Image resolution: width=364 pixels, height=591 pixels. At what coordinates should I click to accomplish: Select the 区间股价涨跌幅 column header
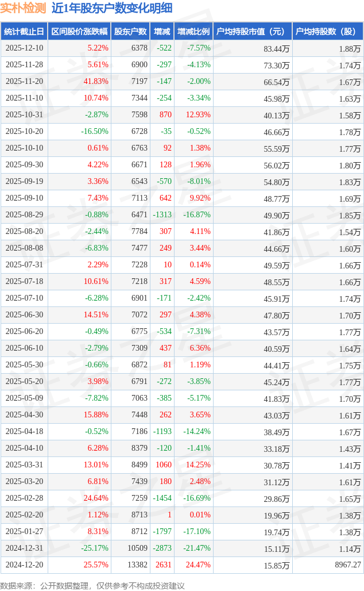79,32
